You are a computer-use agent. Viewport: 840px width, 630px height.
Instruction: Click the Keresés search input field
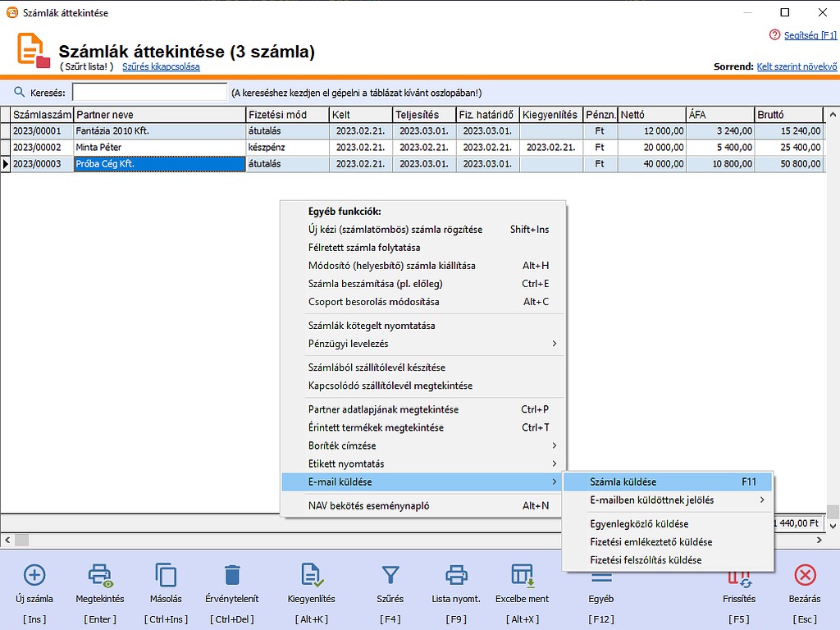(149, 92)
